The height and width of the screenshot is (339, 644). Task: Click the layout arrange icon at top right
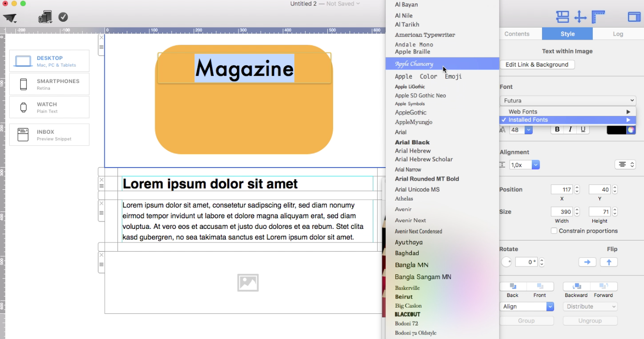[562, 16]
